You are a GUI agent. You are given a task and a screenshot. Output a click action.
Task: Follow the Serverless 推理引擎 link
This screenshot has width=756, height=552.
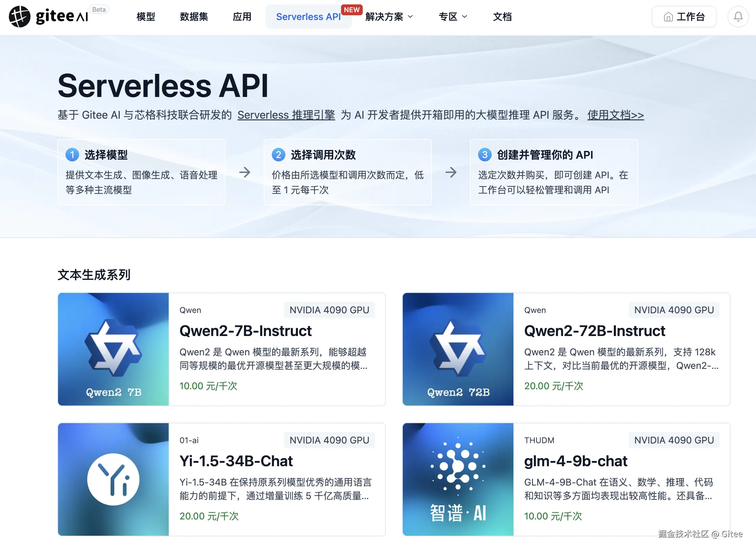point(286,115)
